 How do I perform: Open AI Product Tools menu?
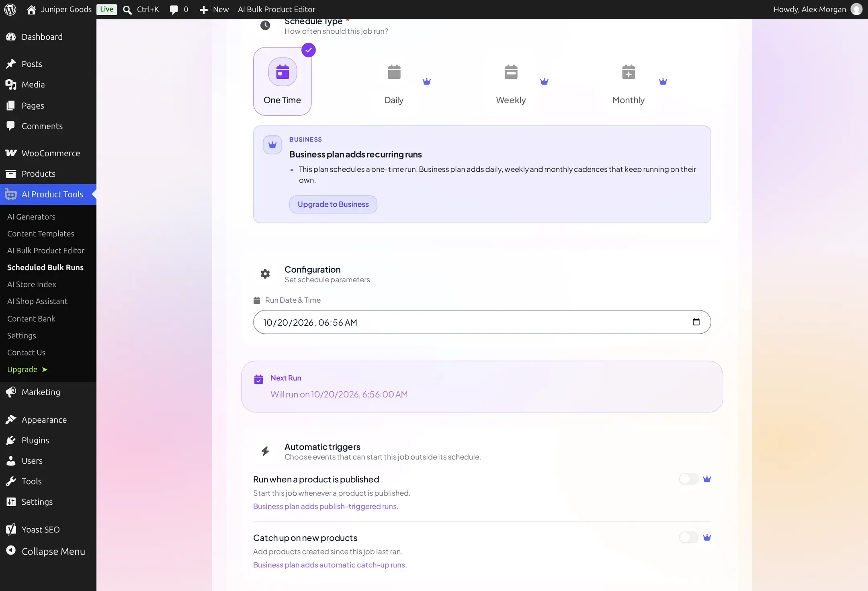48,195
